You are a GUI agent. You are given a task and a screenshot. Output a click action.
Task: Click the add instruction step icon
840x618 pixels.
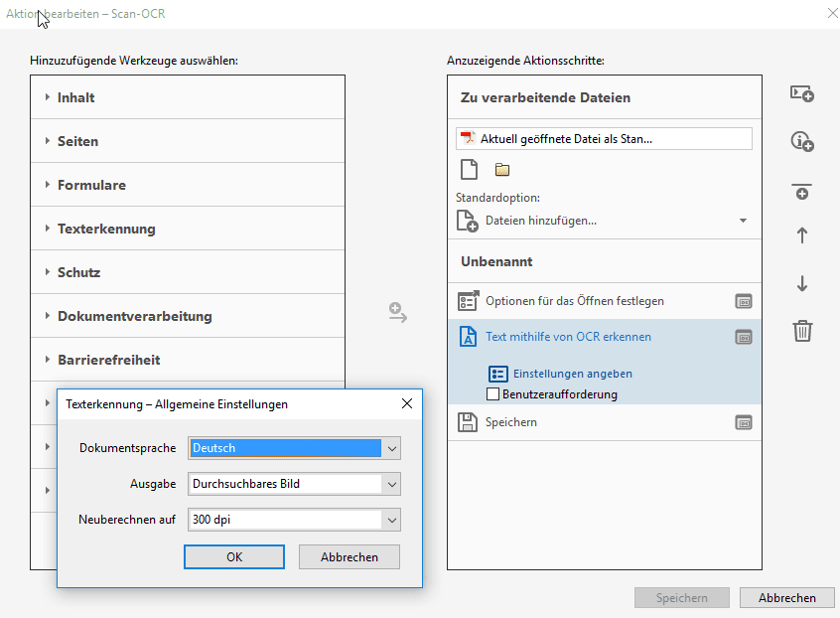click(x=802, y=142)
